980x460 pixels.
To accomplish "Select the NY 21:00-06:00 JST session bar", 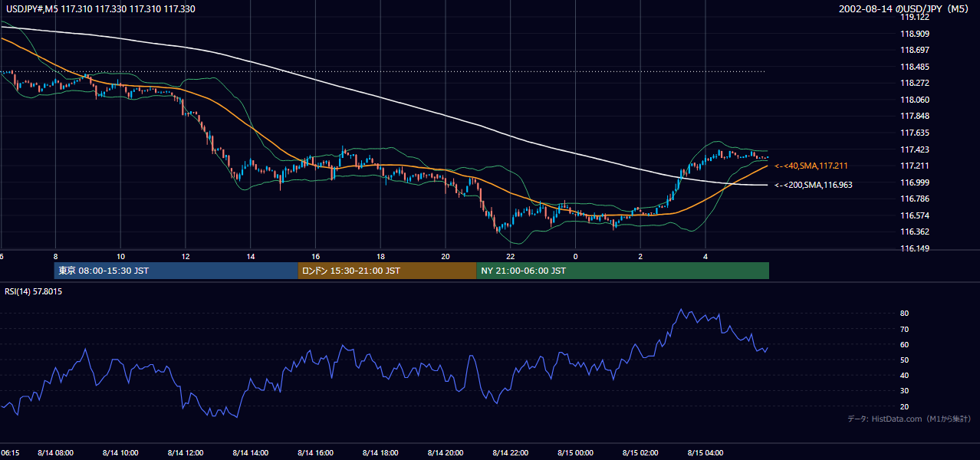I will [x=623, y=271].
